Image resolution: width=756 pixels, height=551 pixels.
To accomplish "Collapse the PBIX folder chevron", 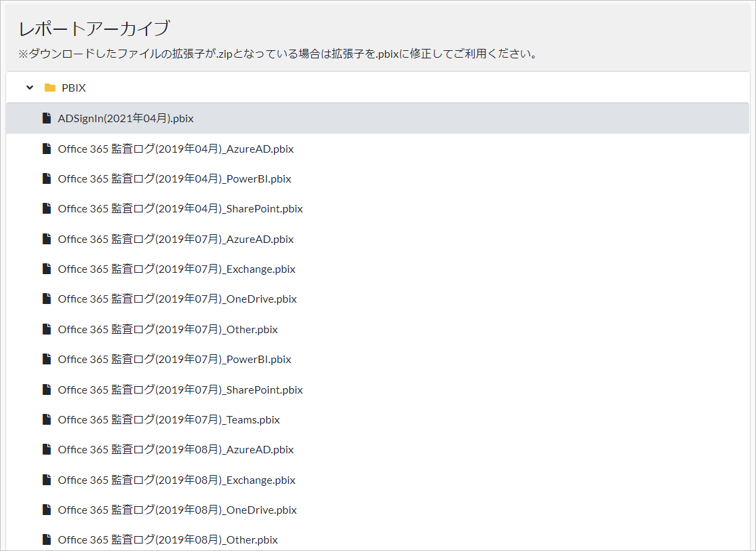I will 30,88.
